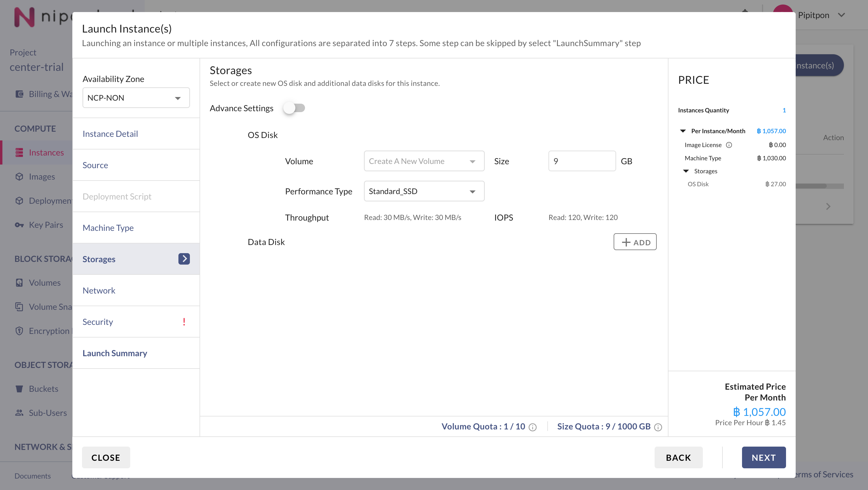Go to the Source step
The height and width of the screenshot is (490, 868).
(x=136, y=165)
